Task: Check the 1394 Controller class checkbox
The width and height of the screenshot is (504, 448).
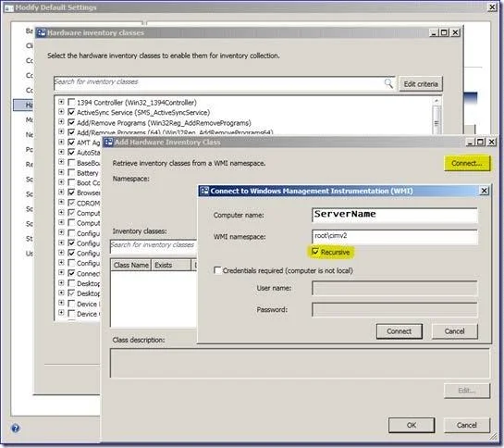Action: click(x=71, y=103)
